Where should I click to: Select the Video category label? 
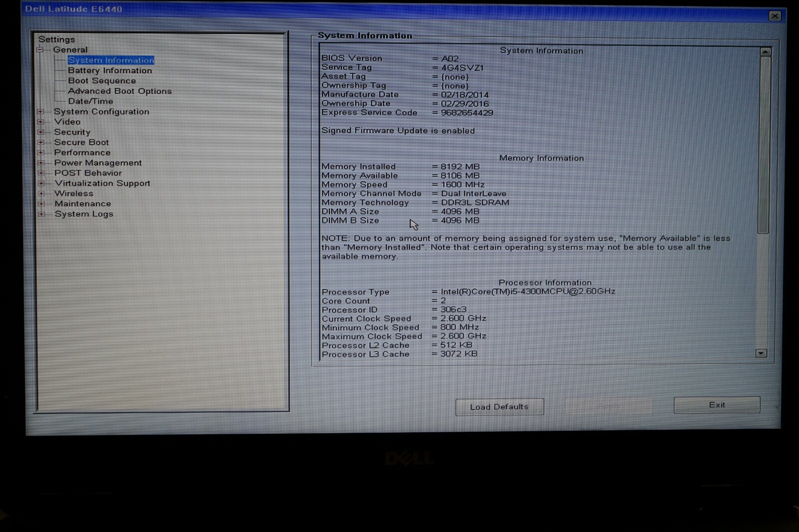(67, 122)
